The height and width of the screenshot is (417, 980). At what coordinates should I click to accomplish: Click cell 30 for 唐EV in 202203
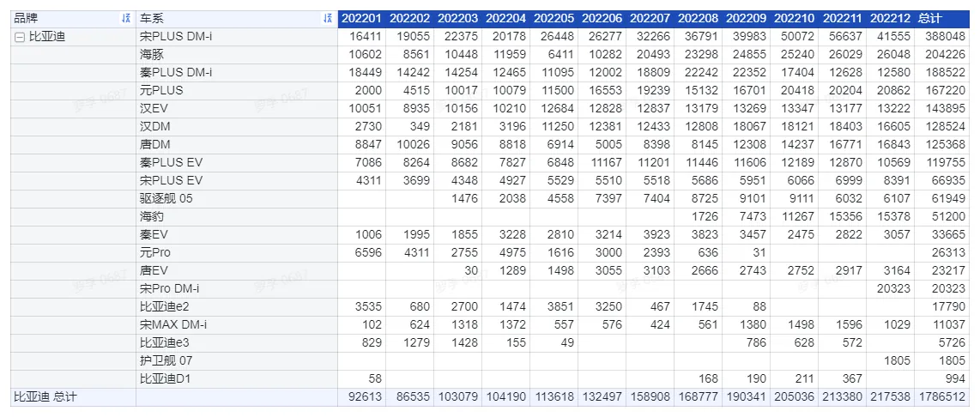click(x=470, y=270)
